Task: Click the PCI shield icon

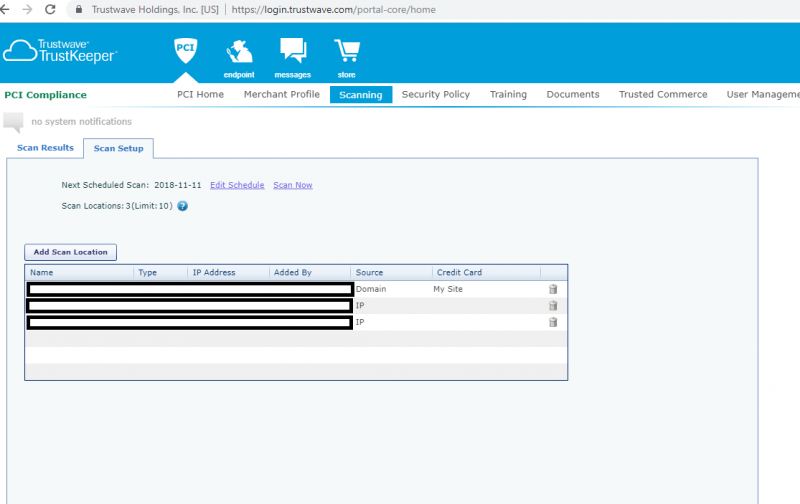Action: 184,51
